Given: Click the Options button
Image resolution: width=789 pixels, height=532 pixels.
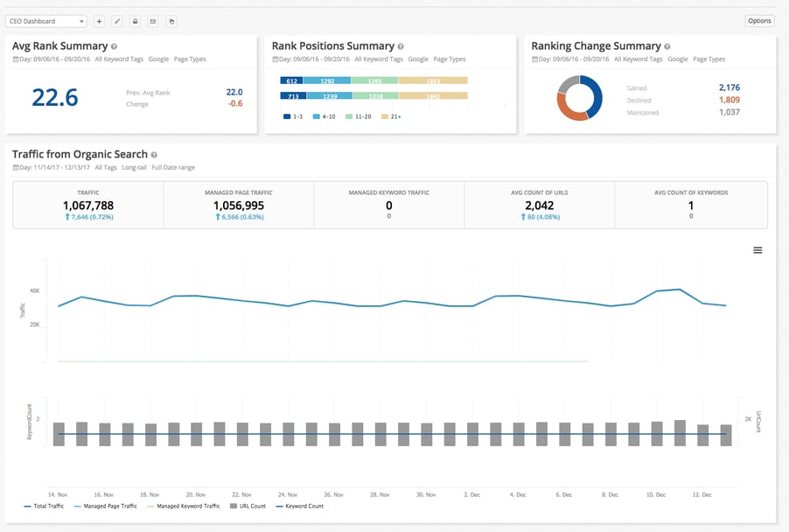Looking at the screenshot, I should [x=759, y=21].
